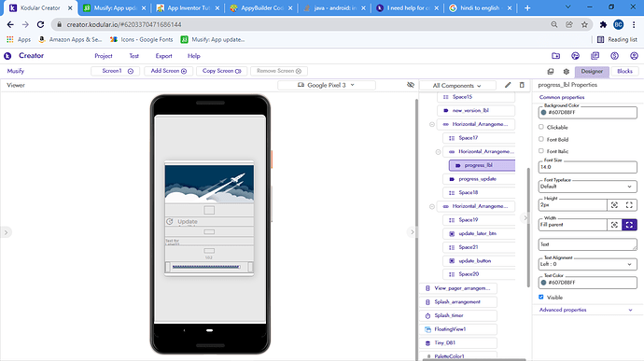Viewport: 644px width, 361px height.
Task: Open Chrome zoom magnifier icon
Action: coord(554,24)
